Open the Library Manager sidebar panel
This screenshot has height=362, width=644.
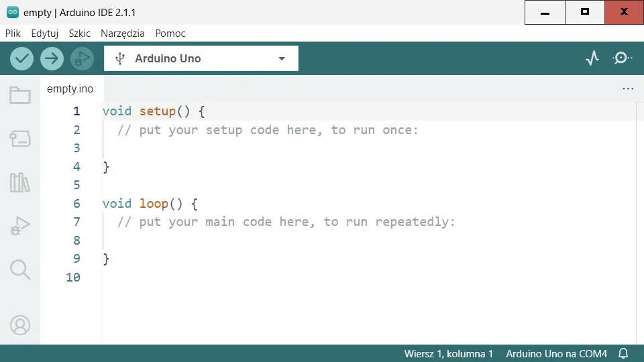20,182
